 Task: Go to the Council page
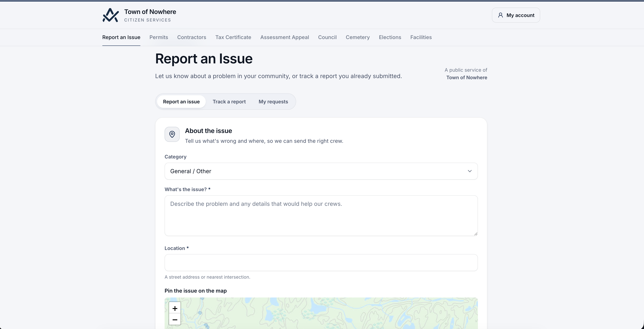327,37
